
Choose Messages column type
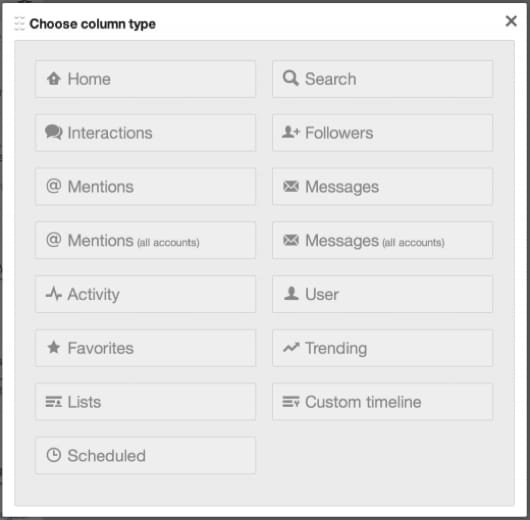(382, 186)
